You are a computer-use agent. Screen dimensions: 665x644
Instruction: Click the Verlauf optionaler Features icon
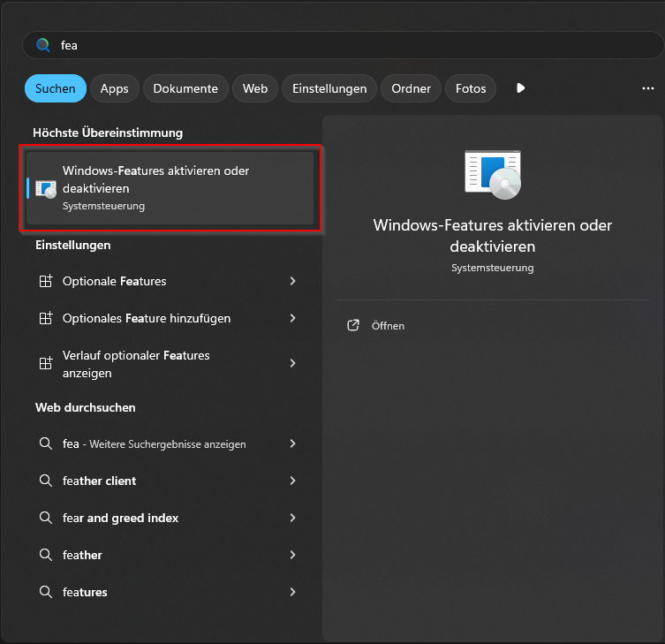coord(46,363)
